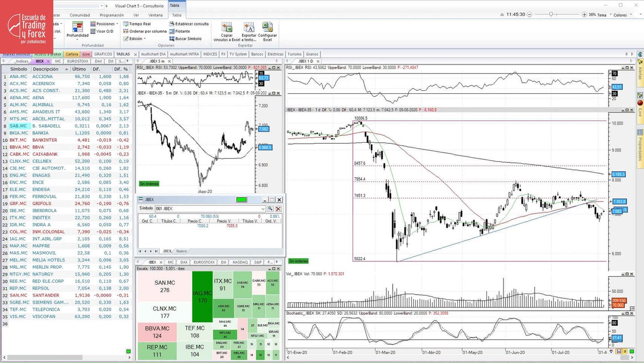Click Copiar vínculos a Excel
This screenshot has width=644, height=363.
click(227, 31)
